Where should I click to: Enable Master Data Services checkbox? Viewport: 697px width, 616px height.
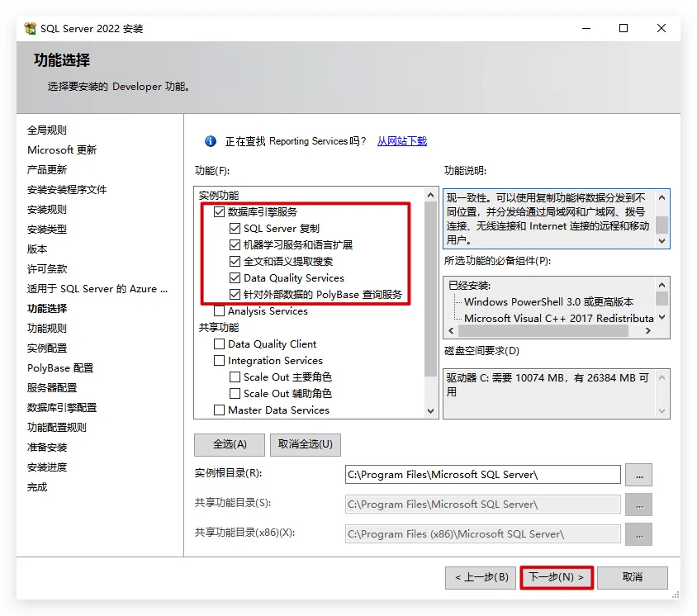[x=219, y=410]
